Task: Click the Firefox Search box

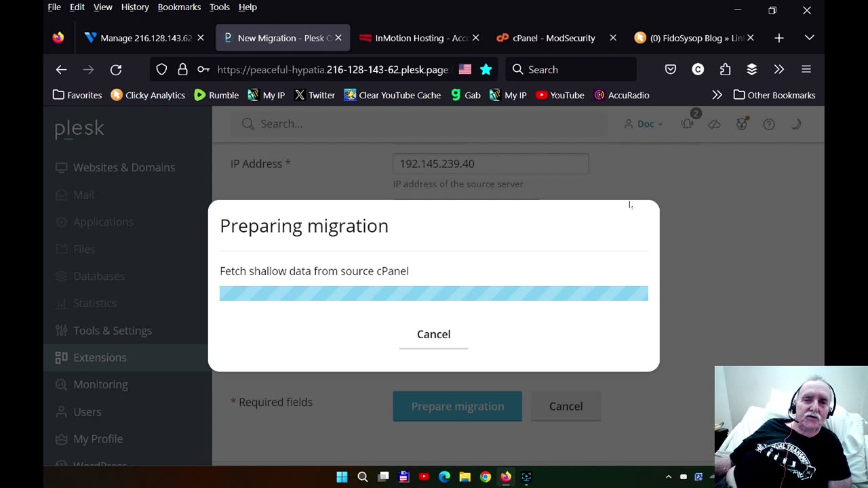Action: pyautogui.click(x=570, y=69)
